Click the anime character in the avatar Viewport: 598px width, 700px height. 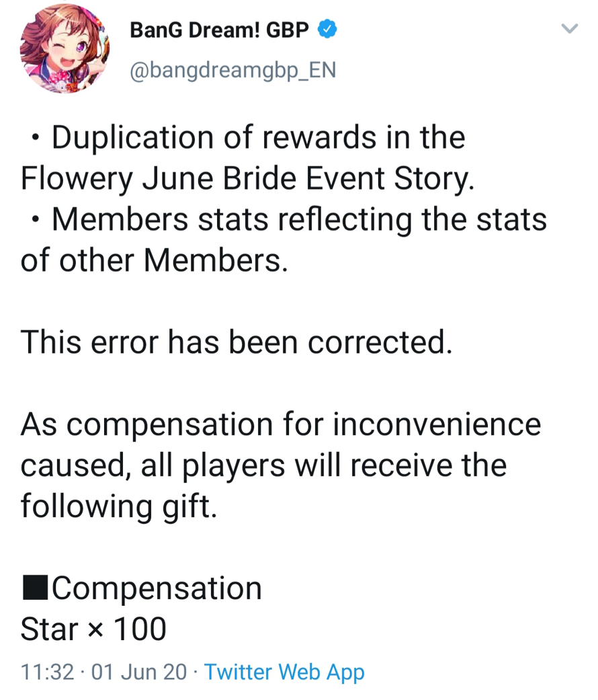[x=65, y=48]
